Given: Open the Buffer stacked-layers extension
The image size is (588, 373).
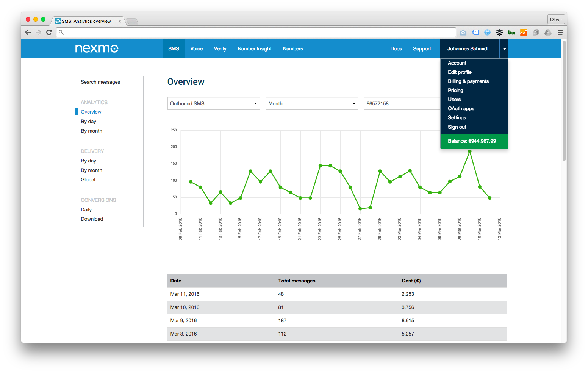Looking at the screenshot, I should 499,33.
